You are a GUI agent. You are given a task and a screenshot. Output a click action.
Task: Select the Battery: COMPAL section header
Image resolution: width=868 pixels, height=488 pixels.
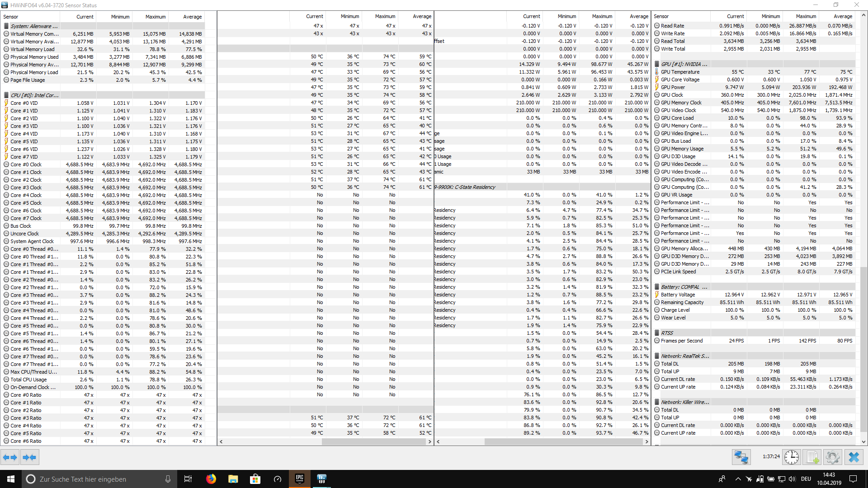pos(754,287)
